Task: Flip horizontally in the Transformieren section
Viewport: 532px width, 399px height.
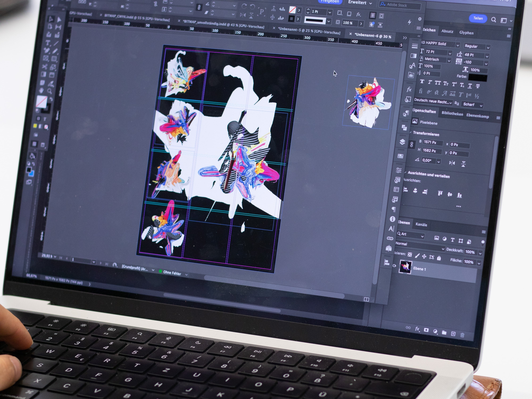Action: 452,163
